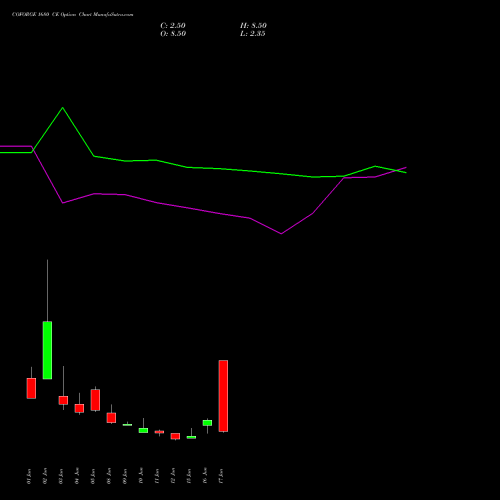Click the close value C: 2.50
The height and width of the screenshot is (500, 500).
173,26
